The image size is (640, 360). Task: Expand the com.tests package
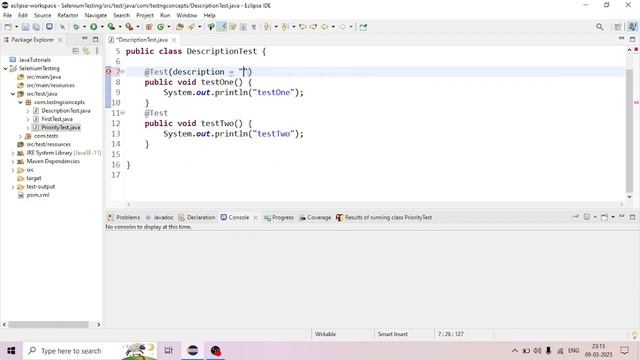click(20, 136)
